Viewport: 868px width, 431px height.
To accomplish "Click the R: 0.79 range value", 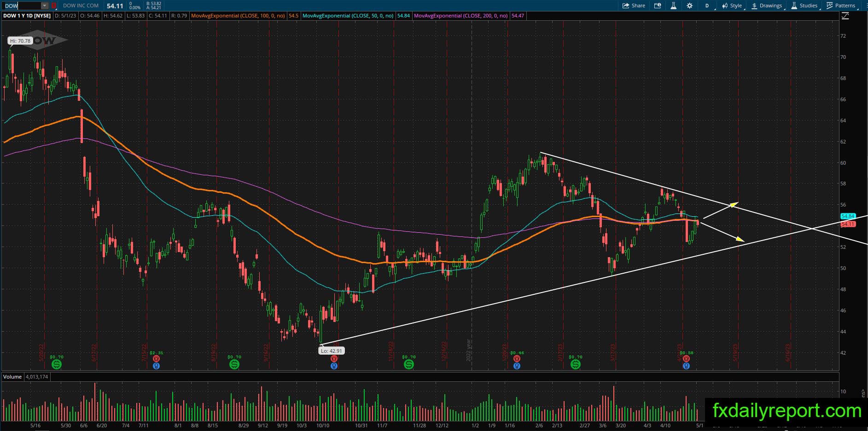I will pos(179,16).
